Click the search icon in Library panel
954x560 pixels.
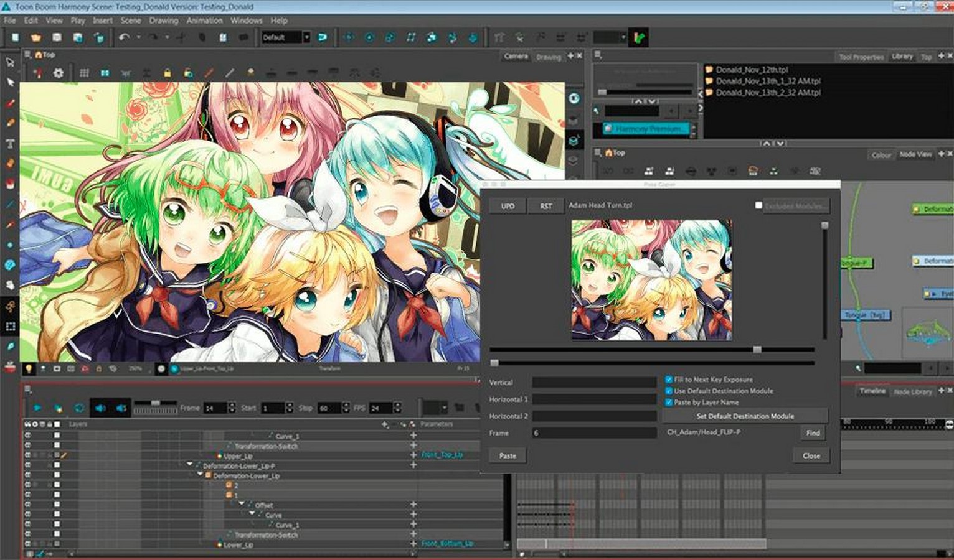(x=597, y=111)
